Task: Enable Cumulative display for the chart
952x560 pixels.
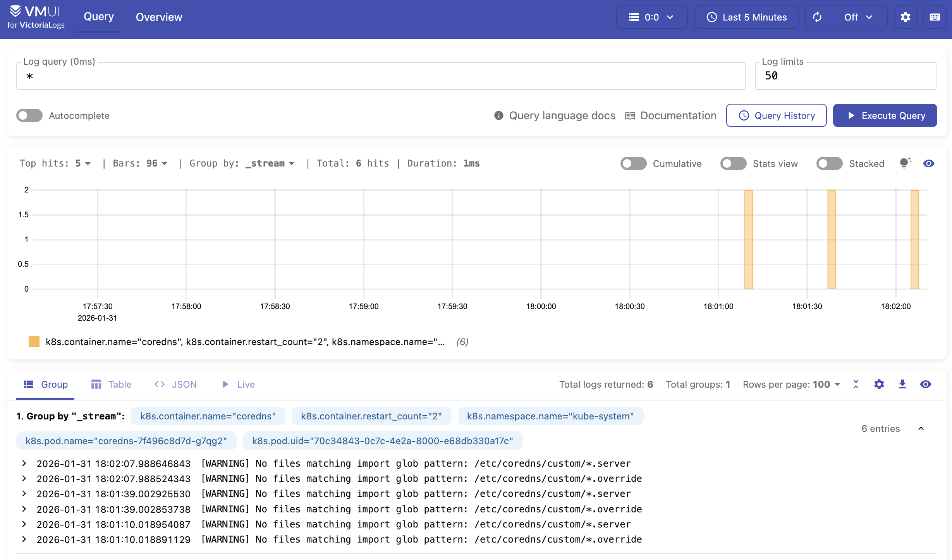Action: (x=633, y=163)
